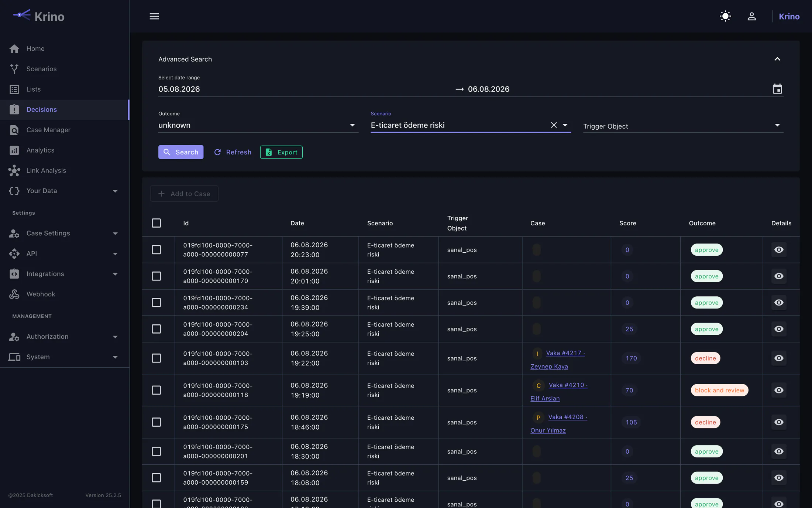Switch light theme via sun icon
Screen dimensions: 812x508
coord(725,16)
